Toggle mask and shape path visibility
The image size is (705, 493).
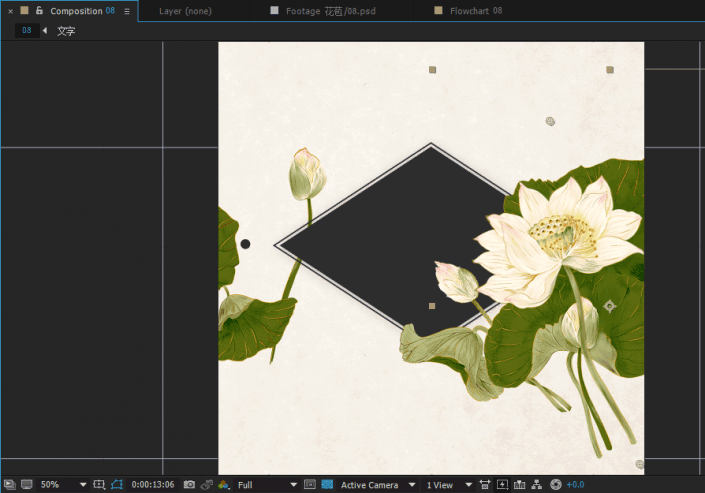click(117, 484)
